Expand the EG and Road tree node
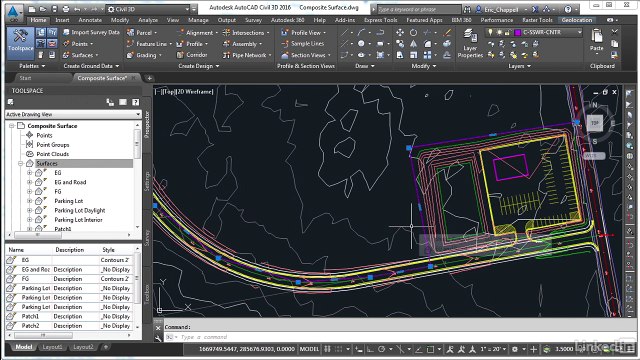The height and width of the screenshot is (360, 640). 29,182
